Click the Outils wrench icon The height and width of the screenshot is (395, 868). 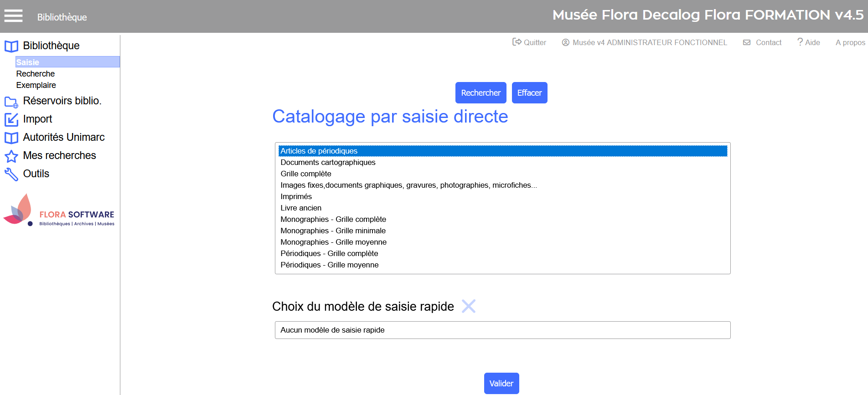click(11, 174)
